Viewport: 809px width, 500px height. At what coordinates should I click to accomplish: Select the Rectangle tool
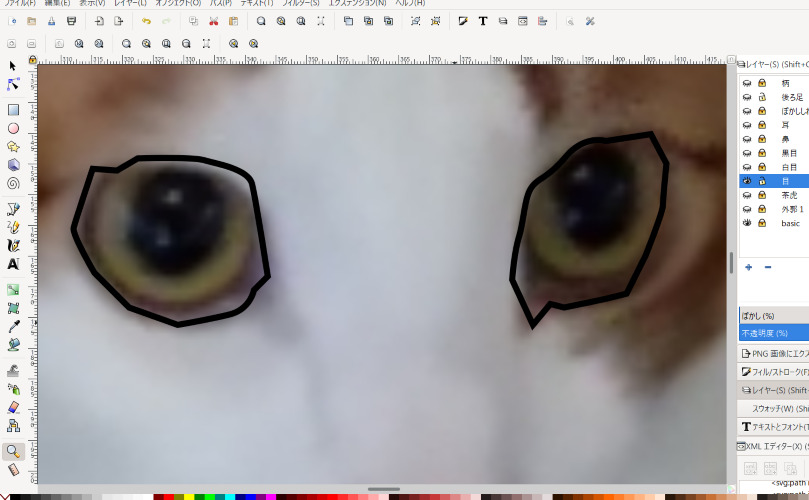coord(13,110)
